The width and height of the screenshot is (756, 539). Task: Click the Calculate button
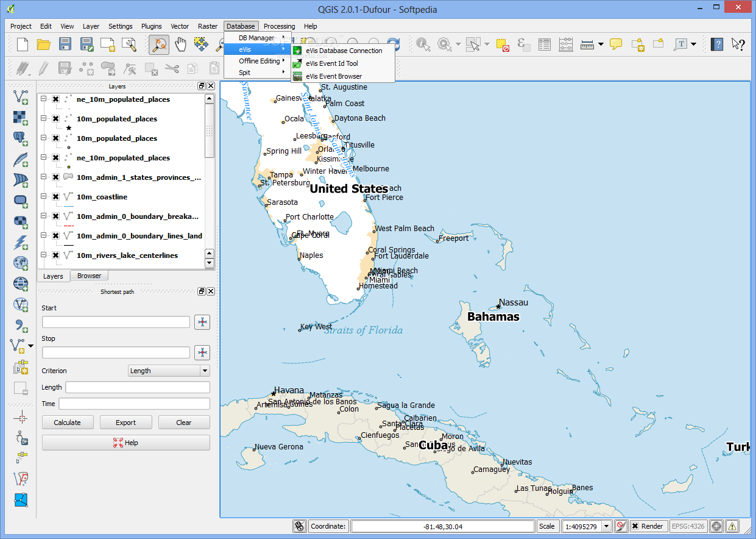click(x=67, y=423)
